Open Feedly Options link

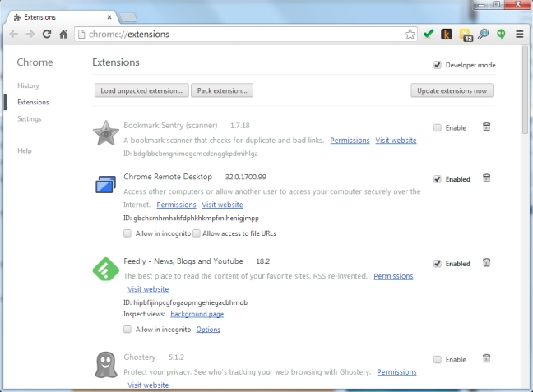tap(208, 330)
